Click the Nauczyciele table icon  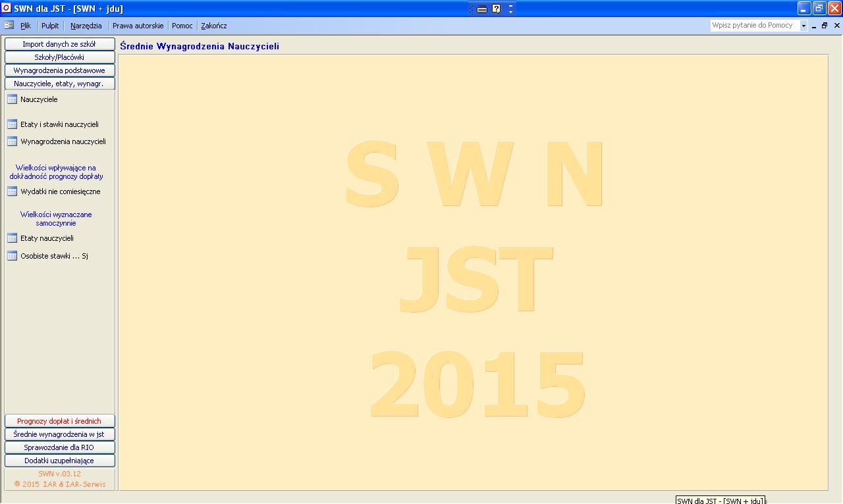[x=12, y=99]
